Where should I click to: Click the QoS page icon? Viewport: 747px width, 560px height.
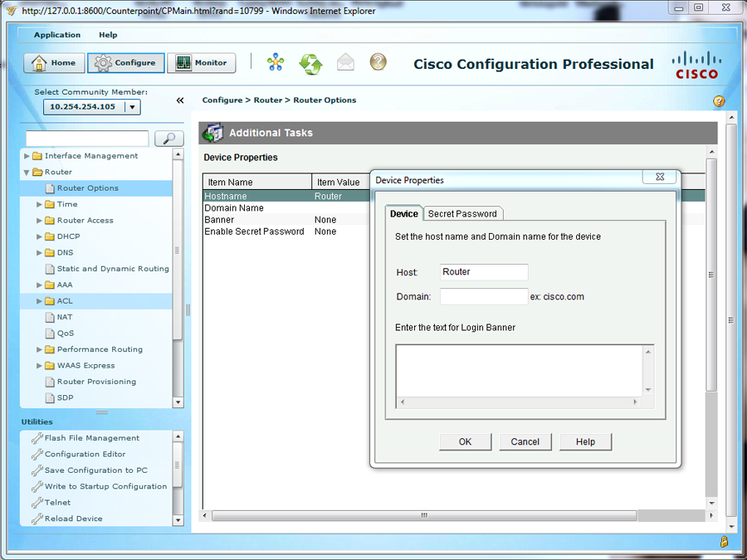(50, 334)
